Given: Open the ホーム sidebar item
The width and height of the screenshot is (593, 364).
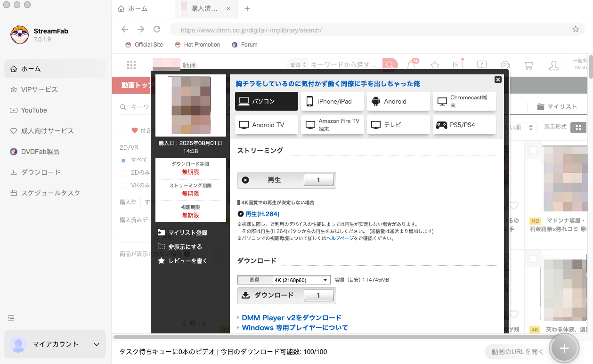Looking at the screenshot, I should (56, 69).
